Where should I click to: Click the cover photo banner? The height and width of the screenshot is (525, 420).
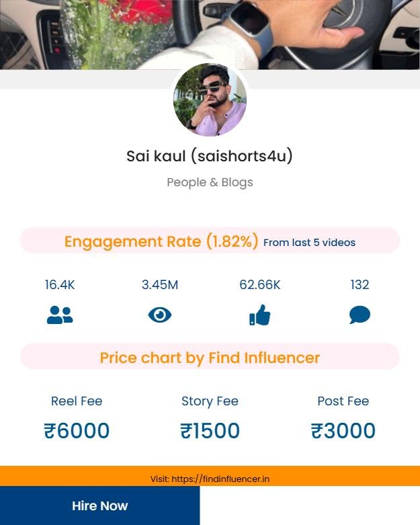click(210, 34)
